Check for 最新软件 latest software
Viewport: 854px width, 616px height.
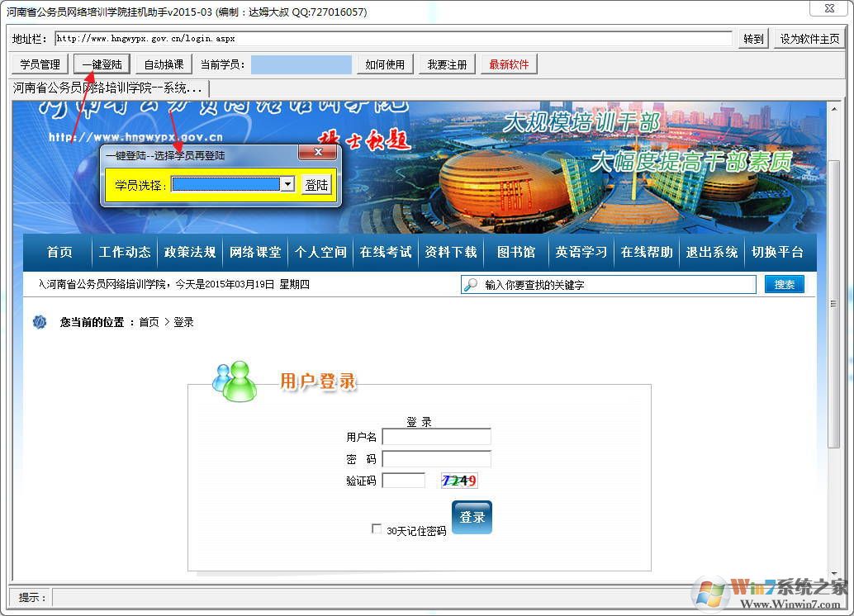click(507, 64)
